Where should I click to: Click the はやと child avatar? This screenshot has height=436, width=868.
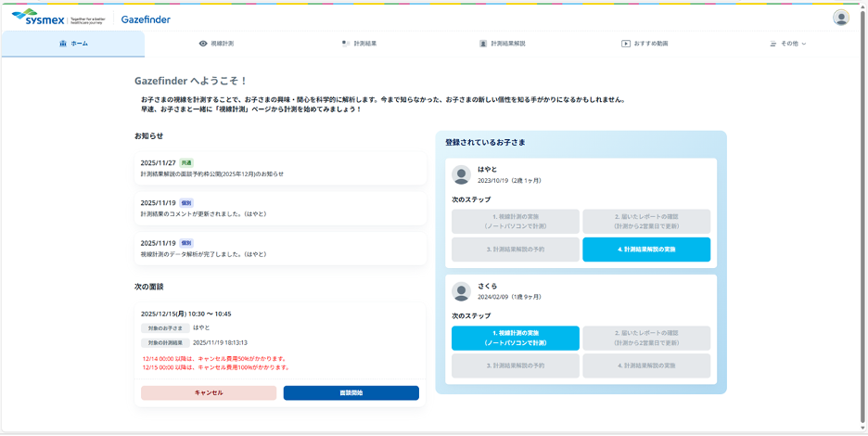tap(461, 175)
